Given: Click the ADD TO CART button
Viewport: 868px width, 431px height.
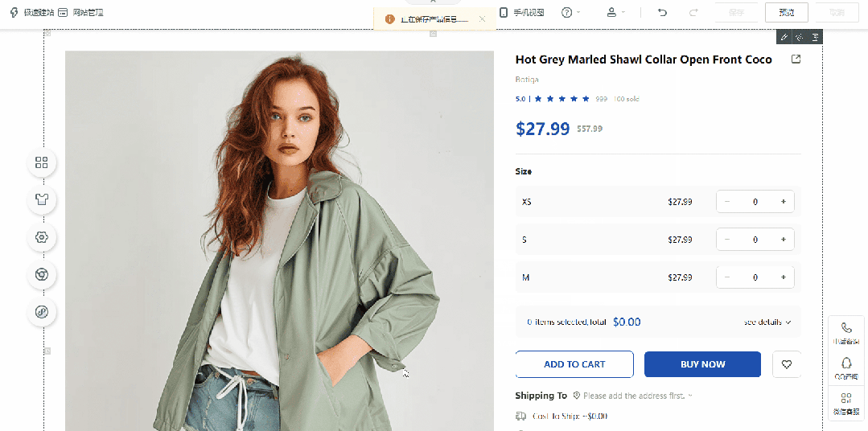Looking at the screenshot, I should [x=574, y=364].
